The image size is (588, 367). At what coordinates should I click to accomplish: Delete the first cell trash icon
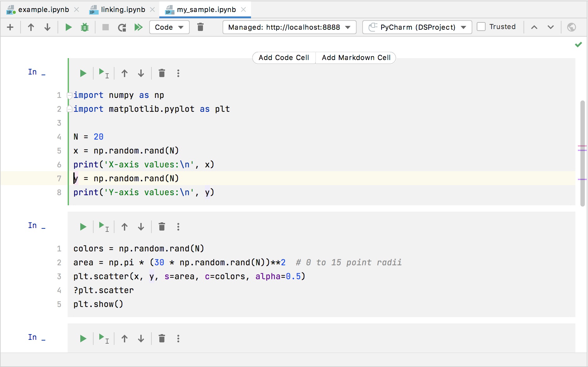[x=162, y=73]
